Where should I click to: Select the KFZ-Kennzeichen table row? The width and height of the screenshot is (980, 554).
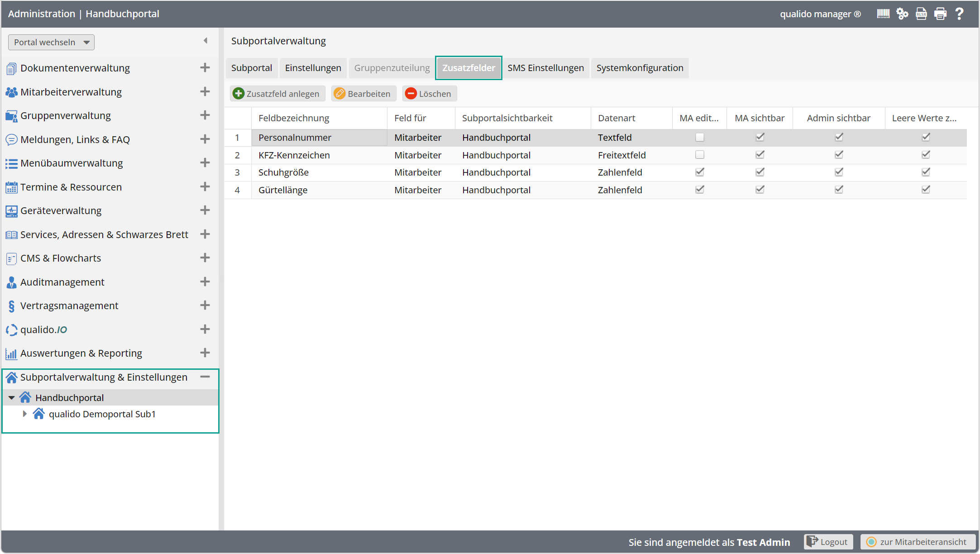[x=595, y=155]
